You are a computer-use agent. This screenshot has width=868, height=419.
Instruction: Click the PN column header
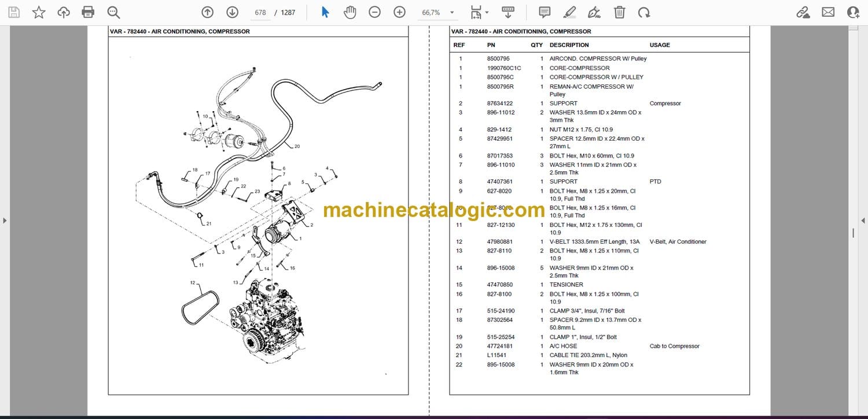[x=491, y=45]
